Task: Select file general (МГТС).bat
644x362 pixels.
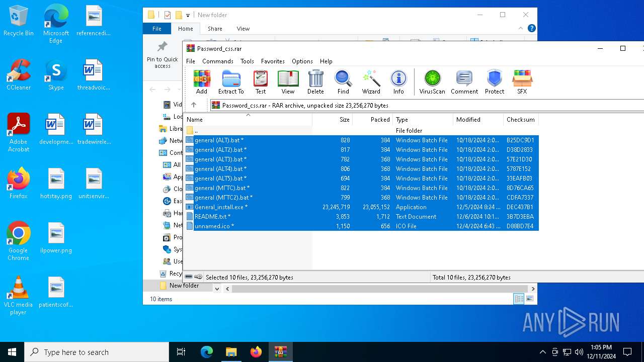Action: 361,188
